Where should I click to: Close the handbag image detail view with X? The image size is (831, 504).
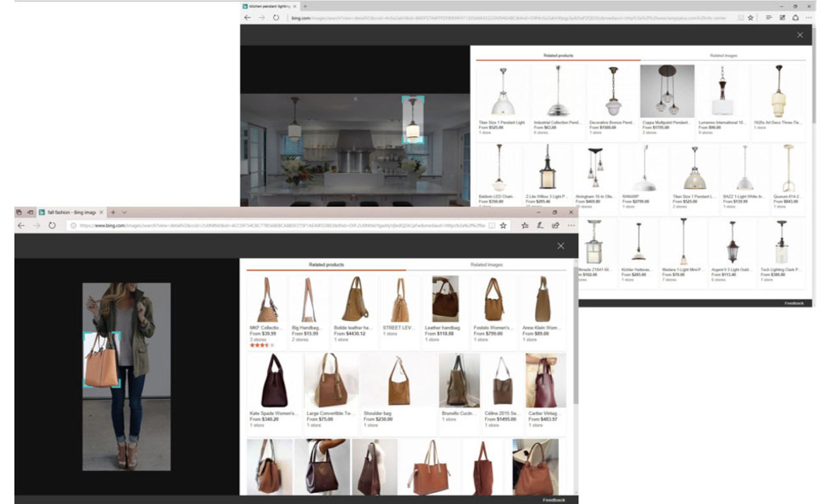[x=561, y=246]
